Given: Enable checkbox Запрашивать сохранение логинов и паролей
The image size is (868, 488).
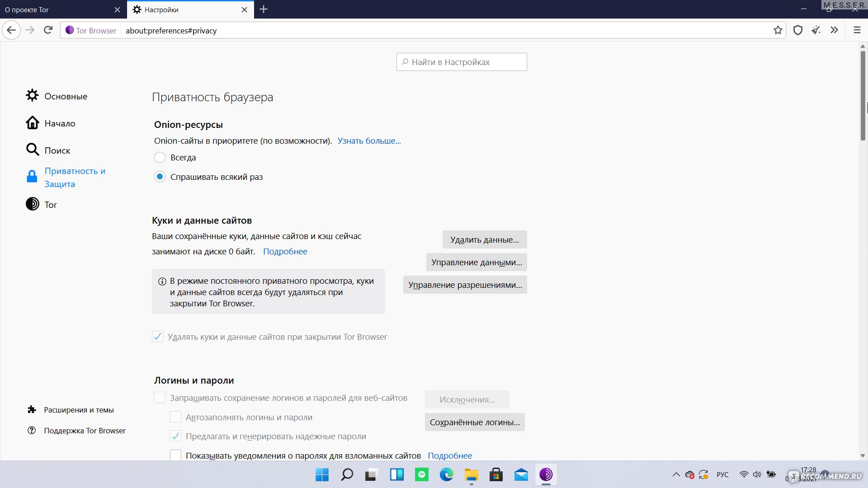Looking at the screenshot, I should point(159,398).
